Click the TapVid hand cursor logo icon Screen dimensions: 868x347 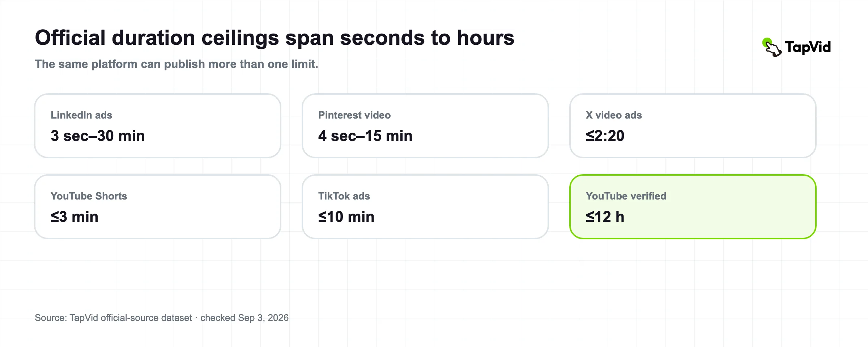coord(772,47)
